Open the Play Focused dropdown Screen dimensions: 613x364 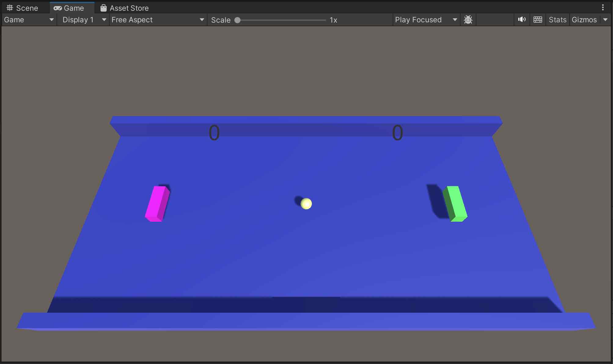click(x=426, y=20)
